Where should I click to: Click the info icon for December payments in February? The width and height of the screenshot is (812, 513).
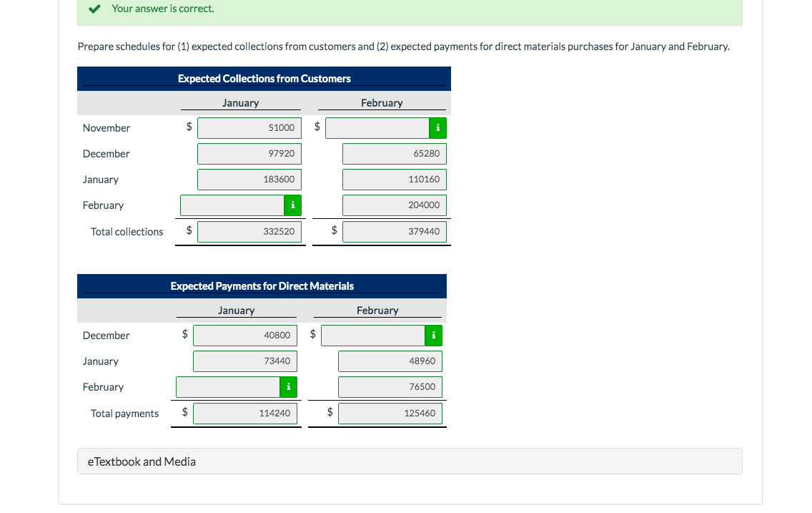tap(434, 335)
